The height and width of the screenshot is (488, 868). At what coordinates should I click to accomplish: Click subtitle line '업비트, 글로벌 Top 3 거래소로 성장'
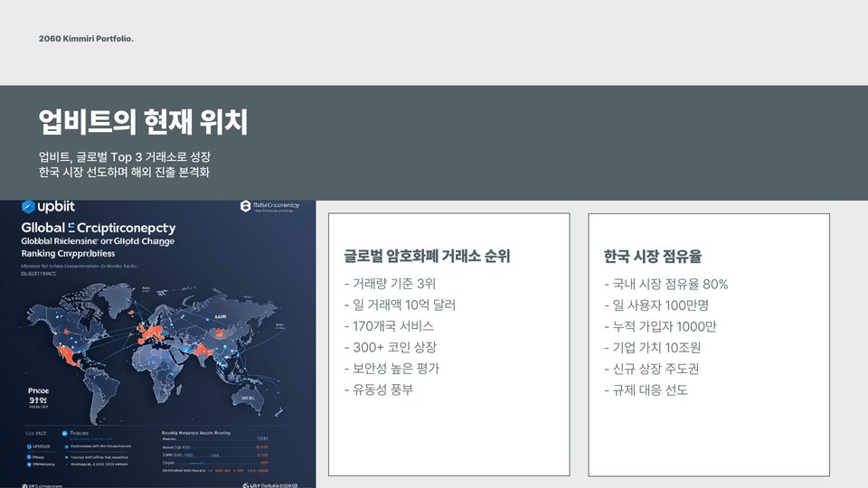(125, 157)
